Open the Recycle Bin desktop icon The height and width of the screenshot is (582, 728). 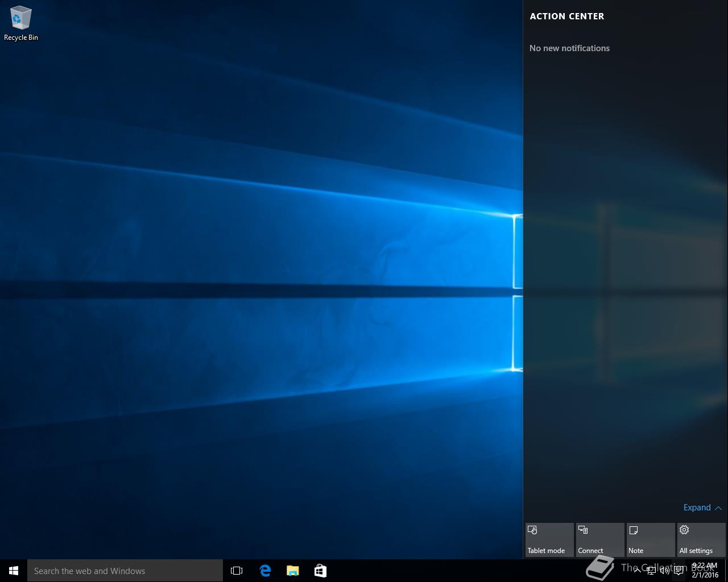20,23
